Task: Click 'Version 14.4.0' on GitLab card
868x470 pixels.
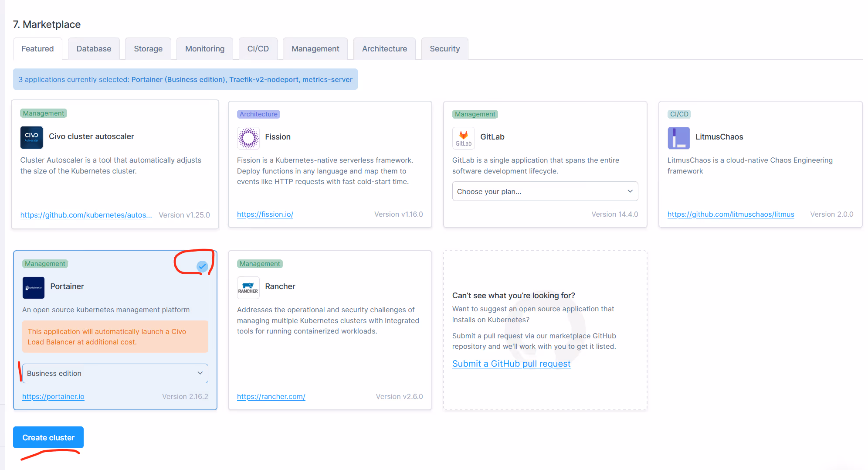Action: point(615,214)
